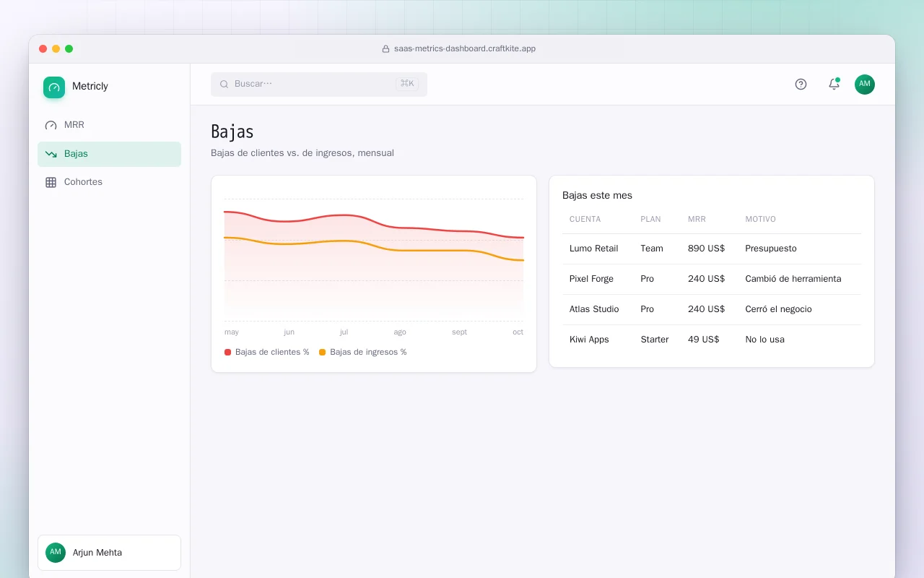Select the Lumo Retail account cell
This screenshot has width=924, height=578.
[x=593, y=249]
